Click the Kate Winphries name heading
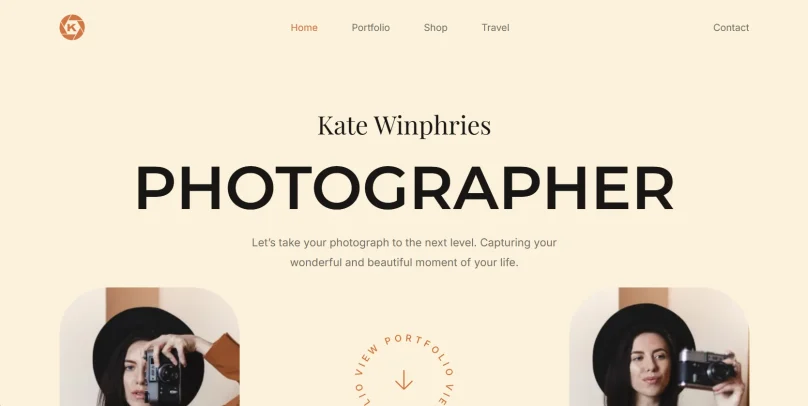Viewport: 808px width, 406px height. point(404,125)
